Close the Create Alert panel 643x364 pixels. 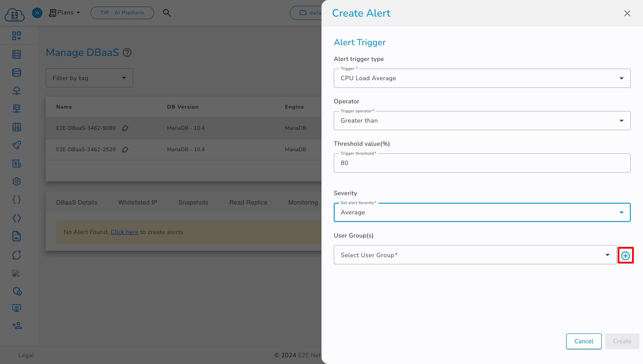tap(627, 13)
